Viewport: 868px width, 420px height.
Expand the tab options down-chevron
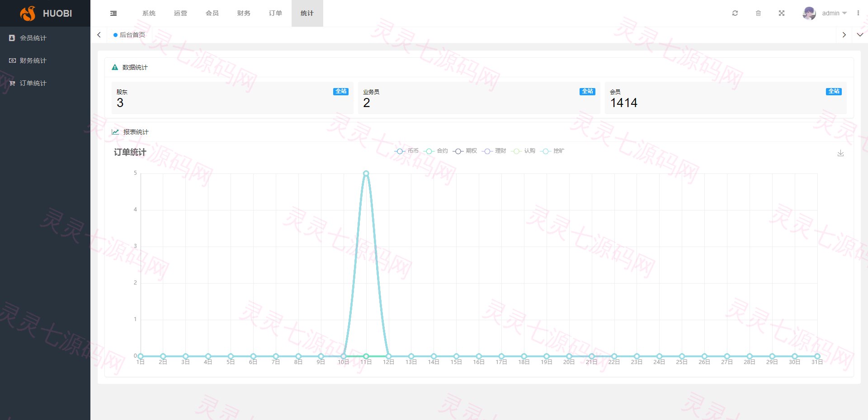[x=860, y=35]
